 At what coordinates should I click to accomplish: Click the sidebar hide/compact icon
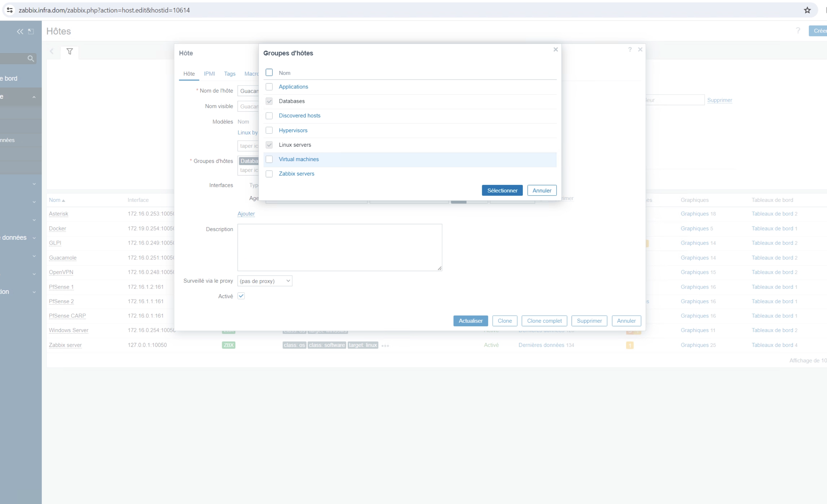[31, 31]
